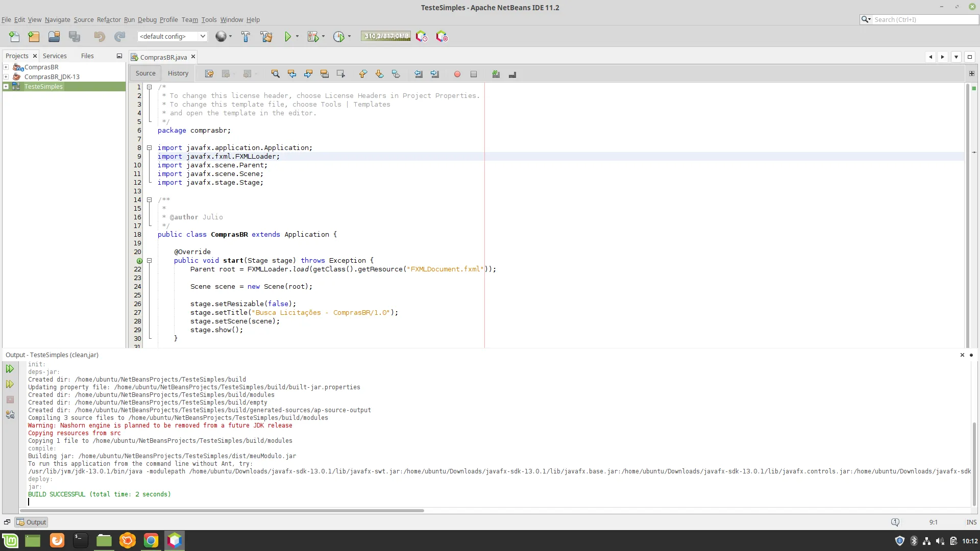This screenshot has width=980, height=551.
Task: Click the Debug Project icon
Action: (x=313, y=36)
